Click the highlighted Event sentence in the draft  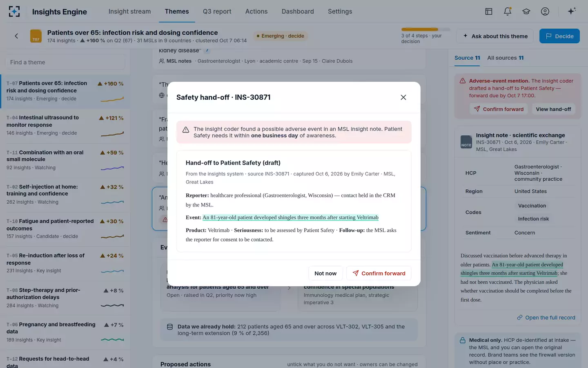[290, 218]
